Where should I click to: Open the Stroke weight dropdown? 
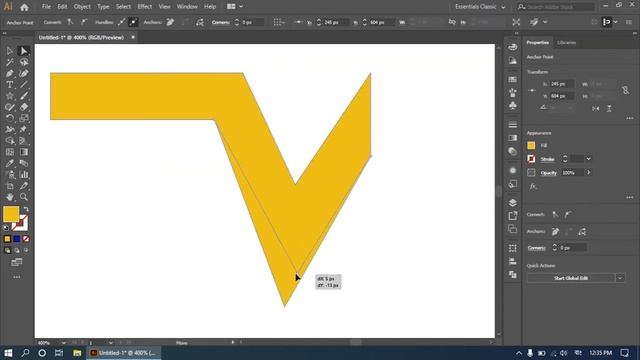coord(588,159)
